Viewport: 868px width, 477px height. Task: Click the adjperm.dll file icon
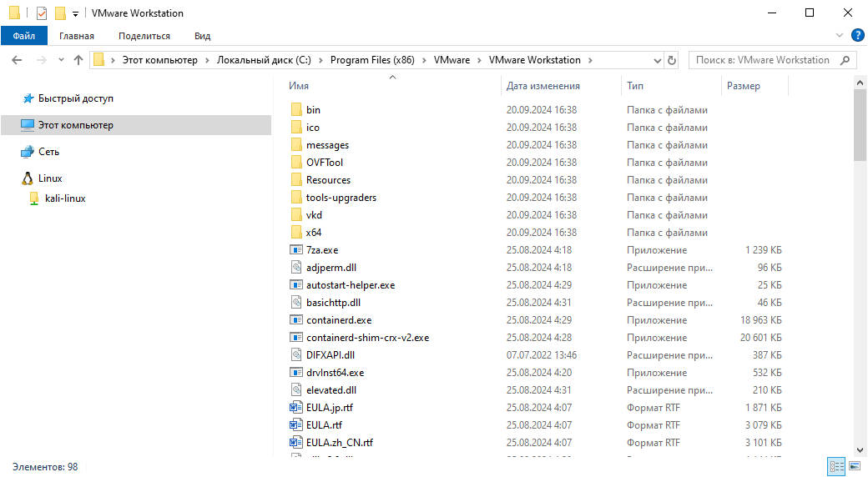[x=296, y=268]
